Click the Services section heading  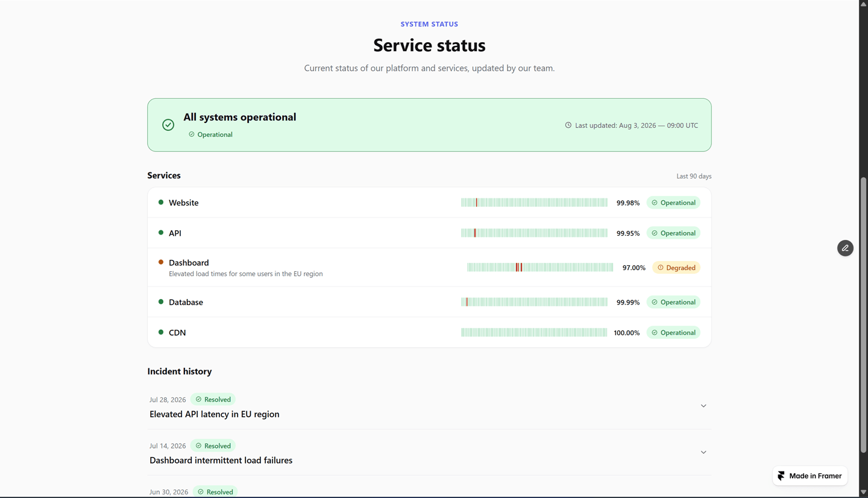click(x=164, y=175)
